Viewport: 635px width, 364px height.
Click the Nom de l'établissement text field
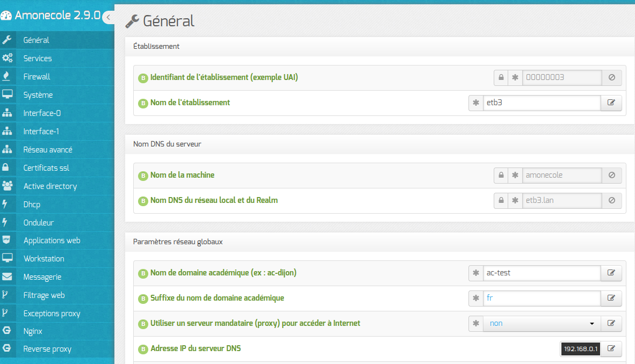tap(541, 103)
